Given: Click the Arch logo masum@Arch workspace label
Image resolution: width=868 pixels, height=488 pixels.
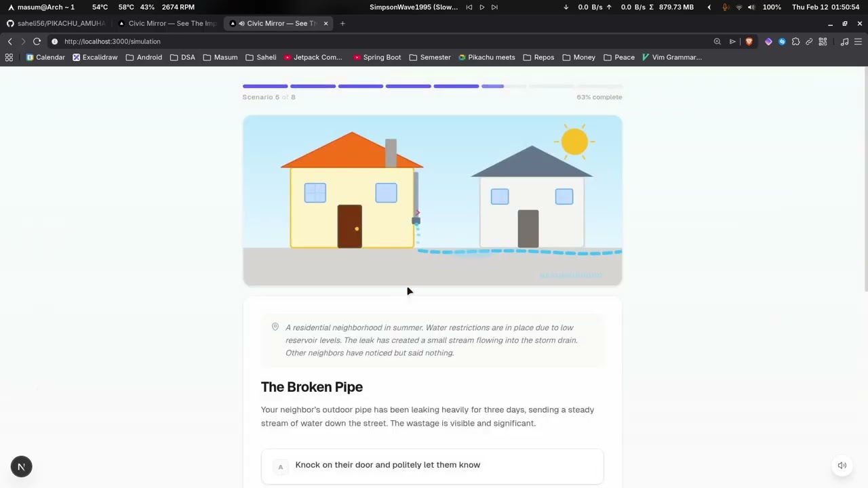Looking at the screenshot, I should point(41,7).
